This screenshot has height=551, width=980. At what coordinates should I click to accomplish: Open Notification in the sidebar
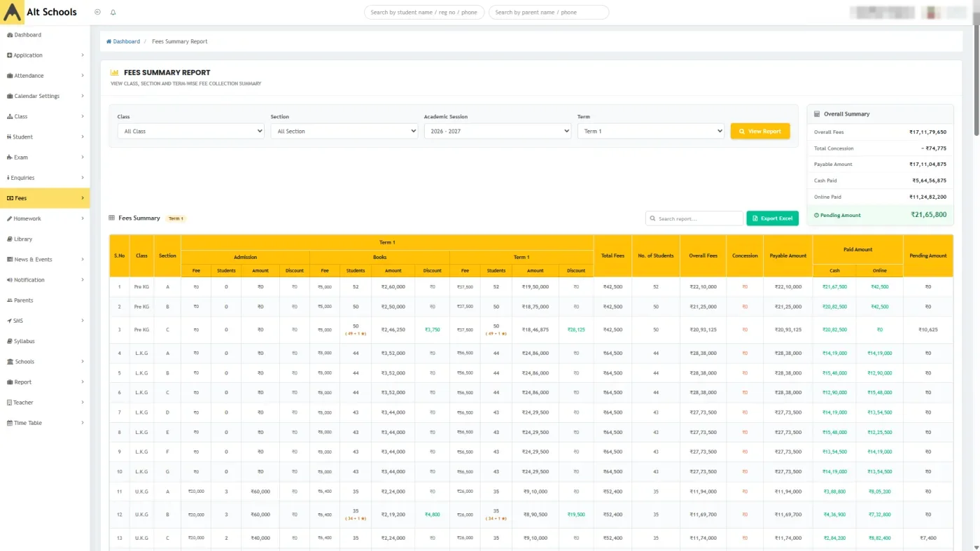tap(45, 280)
